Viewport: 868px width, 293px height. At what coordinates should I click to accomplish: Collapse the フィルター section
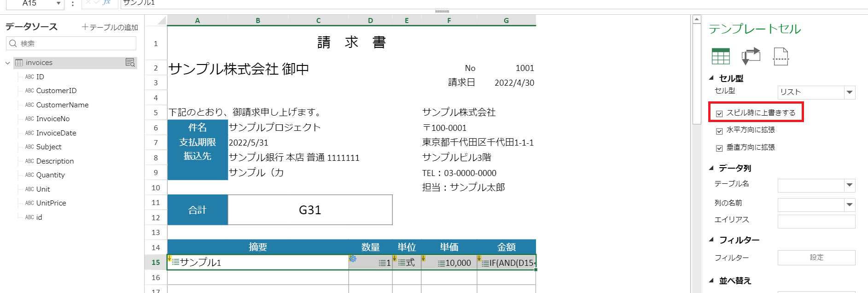(711, 240)
